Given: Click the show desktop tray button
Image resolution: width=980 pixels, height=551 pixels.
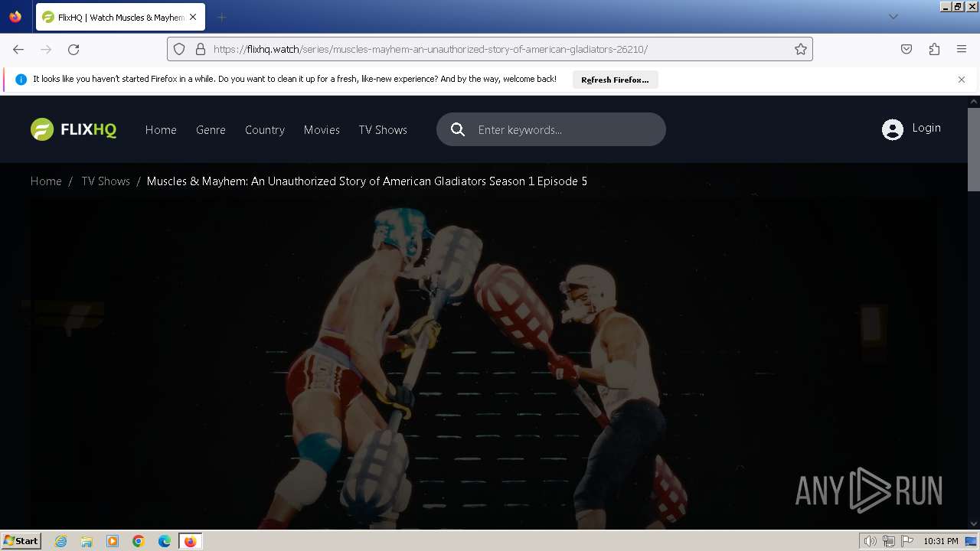Looking at the screenshot, I should click(972, 541).
